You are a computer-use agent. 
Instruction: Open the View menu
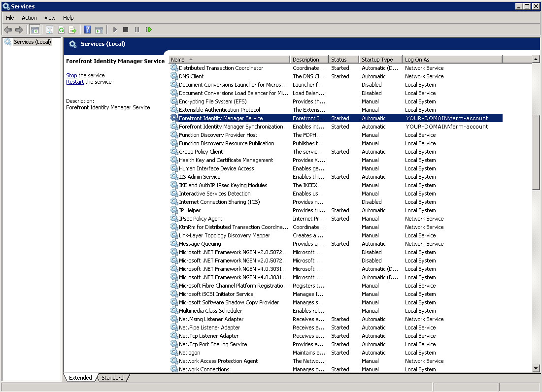[x=50, y=18]
